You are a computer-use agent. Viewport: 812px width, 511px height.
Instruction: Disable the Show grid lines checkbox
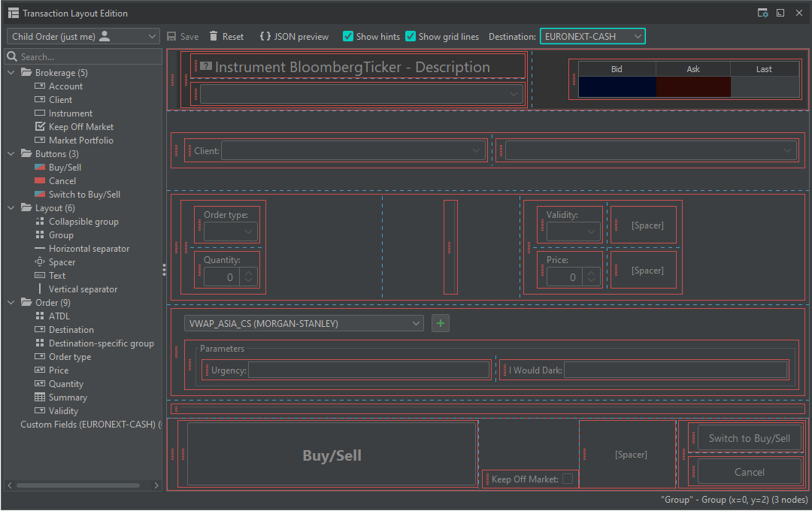click(x=411, y=35)
